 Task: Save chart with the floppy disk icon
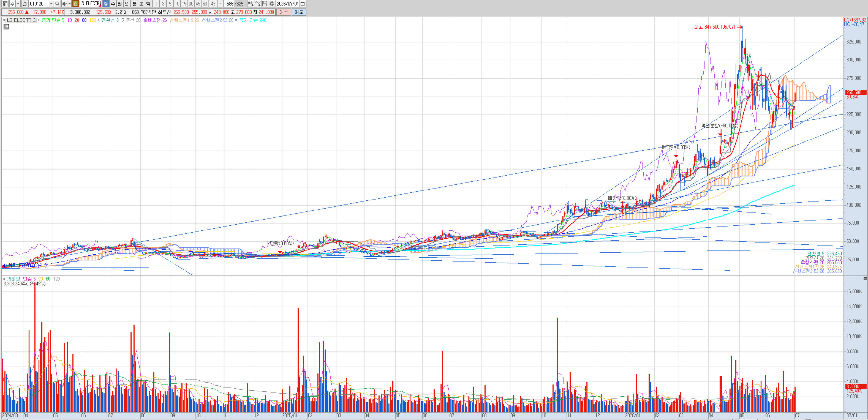coord(265,4)
